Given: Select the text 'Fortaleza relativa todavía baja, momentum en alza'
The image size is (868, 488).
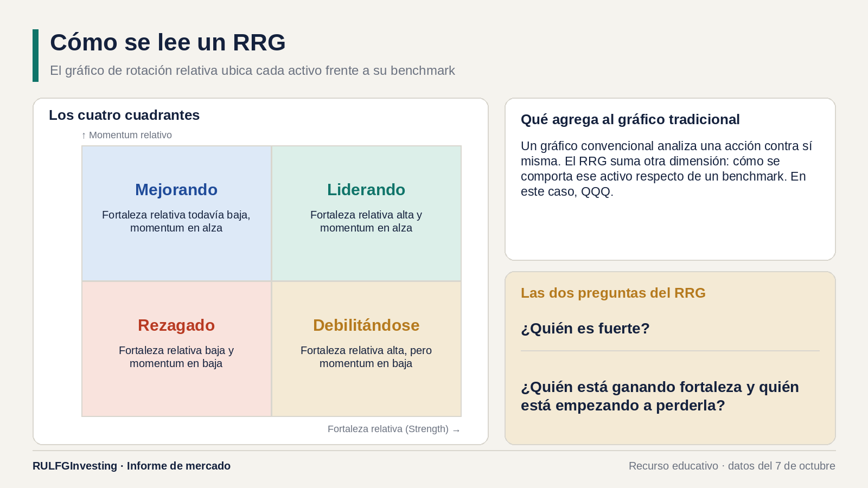Looking at the screenshot, I should pos(176,221).
